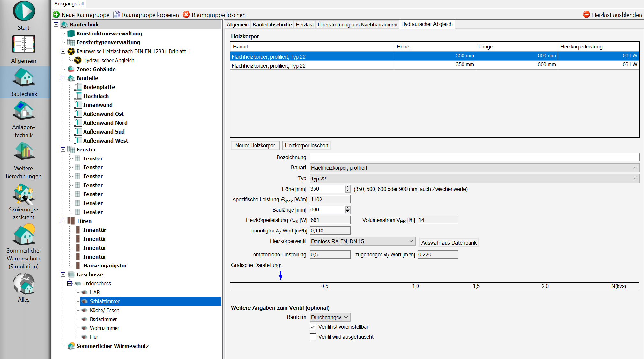Toggle Ventil ist voreinstellbar checkbox
The width and height of the screenshot is (644, 359).
(x=313, y=327)
